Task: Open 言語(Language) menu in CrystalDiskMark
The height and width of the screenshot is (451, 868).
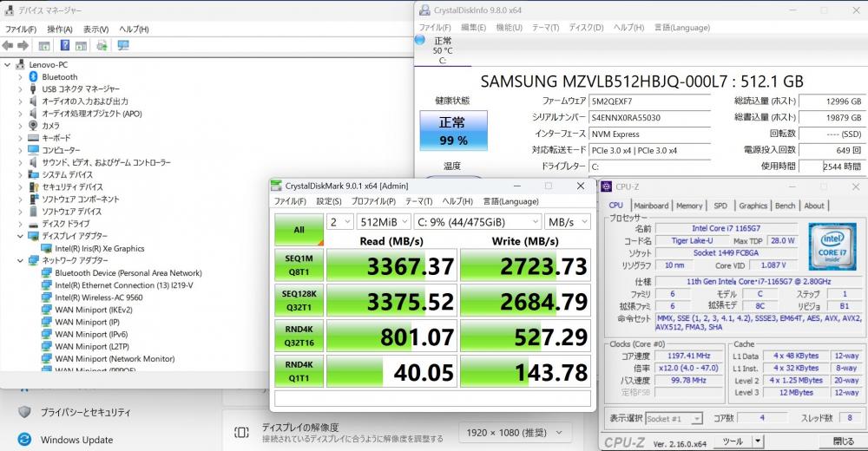Action: [510, 201]
